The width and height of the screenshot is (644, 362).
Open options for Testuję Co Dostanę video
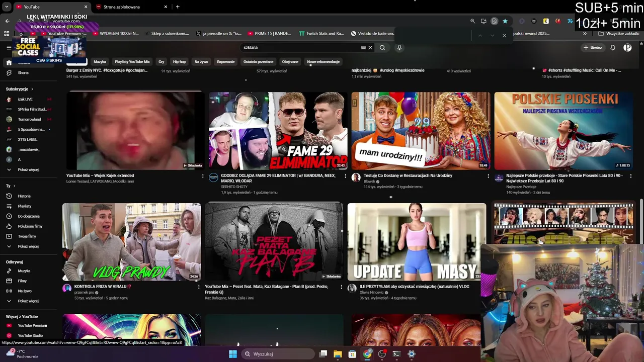click(x=488, y=176)
